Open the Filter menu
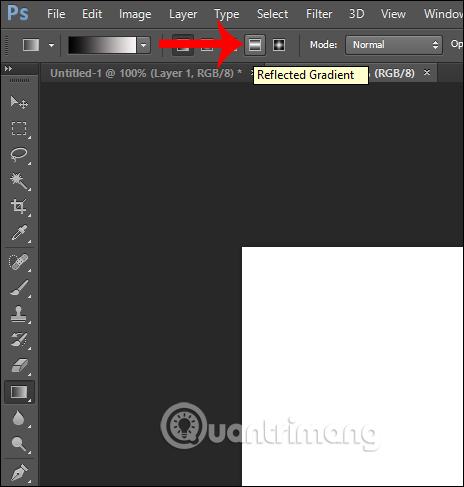464x487 pixels. click(x=319, y=14)
